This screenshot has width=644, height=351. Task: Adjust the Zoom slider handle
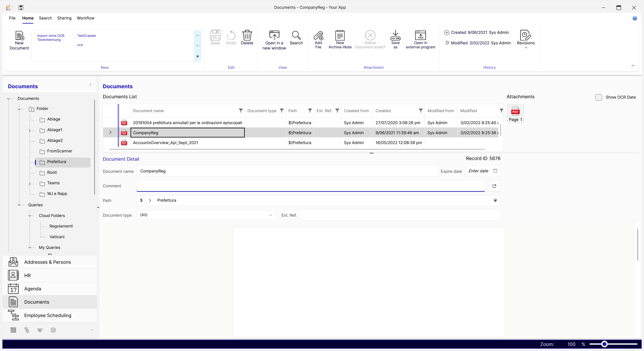604,344
